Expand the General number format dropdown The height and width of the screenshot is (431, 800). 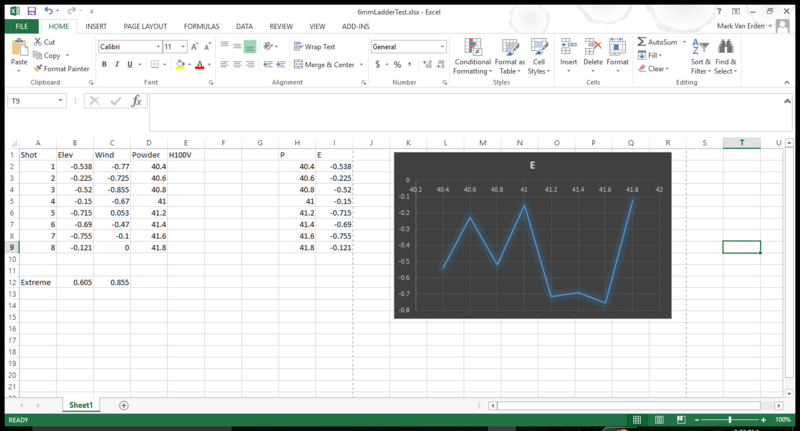click(442, 47)
